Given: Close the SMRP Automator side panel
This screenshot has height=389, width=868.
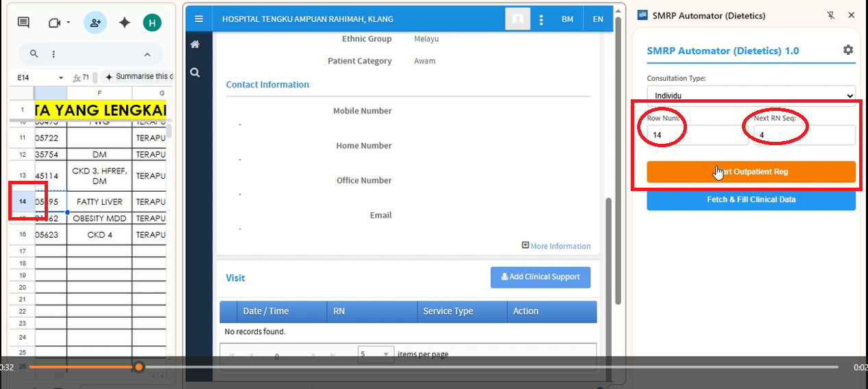Looking at the screenshot, I should (852, 15).
